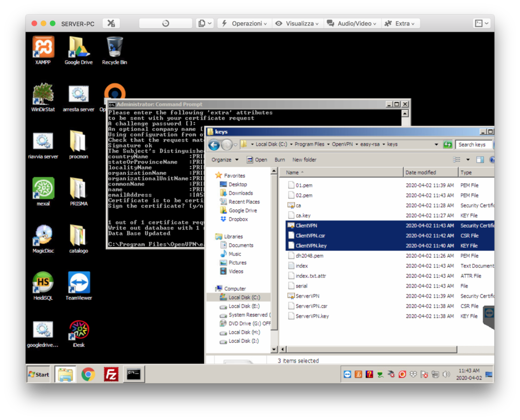Viewport: 520px width, 420px height.
Task: Select Desktop in Favorites
Action: [x=238, y=184]
